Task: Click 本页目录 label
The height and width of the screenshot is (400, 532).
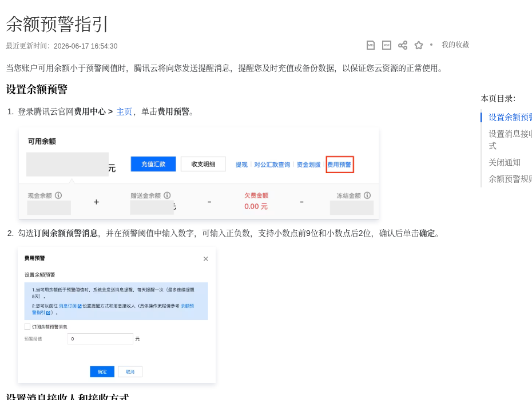Action: coord(498,99)
